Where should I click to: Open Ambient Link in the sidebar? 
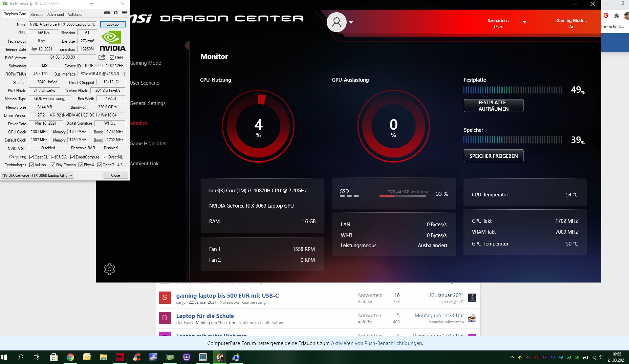tap(145, 164)
